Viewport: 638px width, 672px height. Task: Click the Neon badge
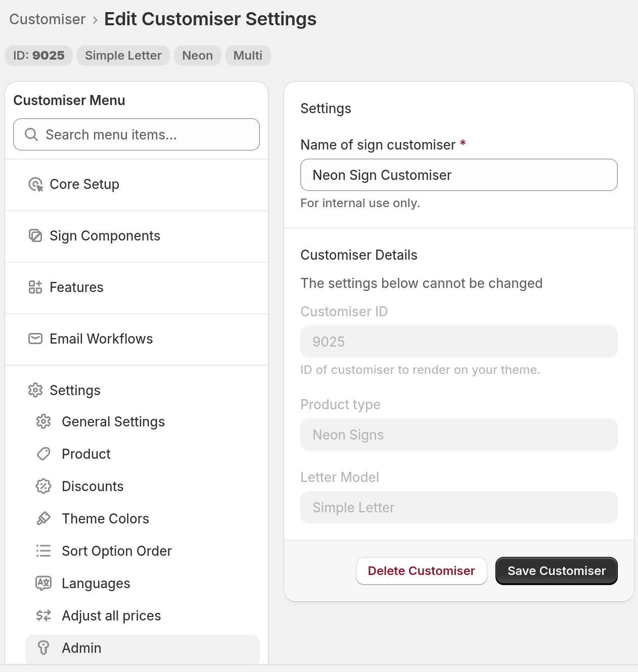point(198,56)
